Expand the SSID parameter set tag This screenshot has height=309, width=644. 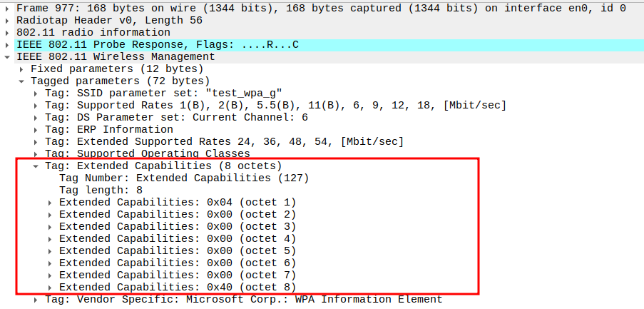click(x=36, y=93)
